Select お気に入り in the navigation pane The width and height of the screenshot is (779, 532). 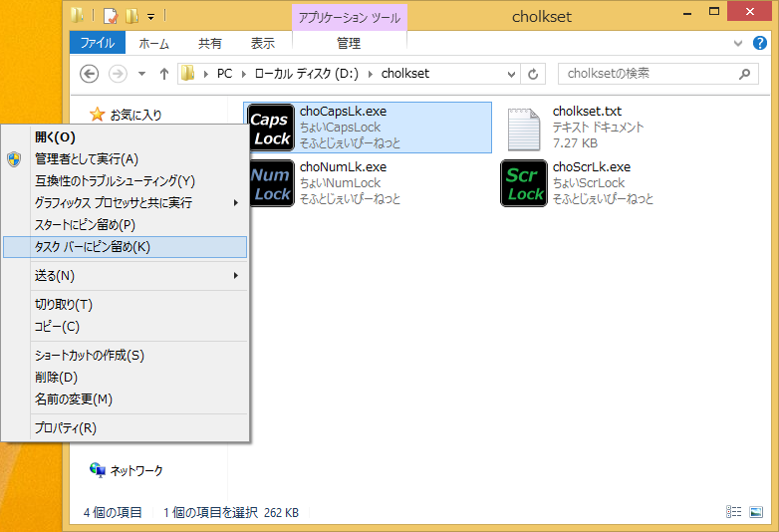(135, 115)
